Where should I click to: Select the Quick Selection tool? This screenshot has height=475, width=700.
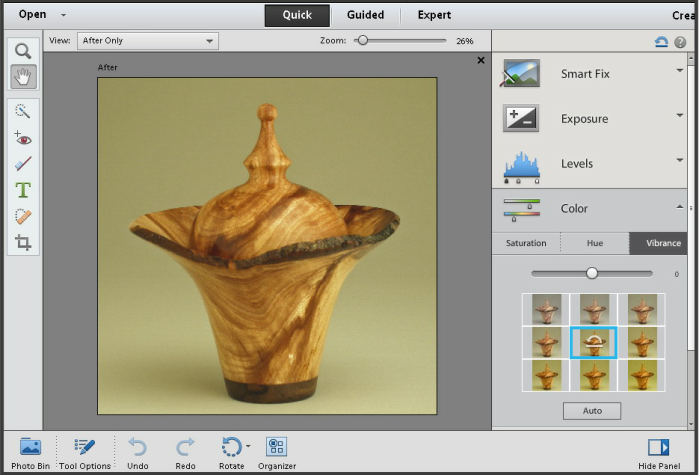click(x=22, y=111)
